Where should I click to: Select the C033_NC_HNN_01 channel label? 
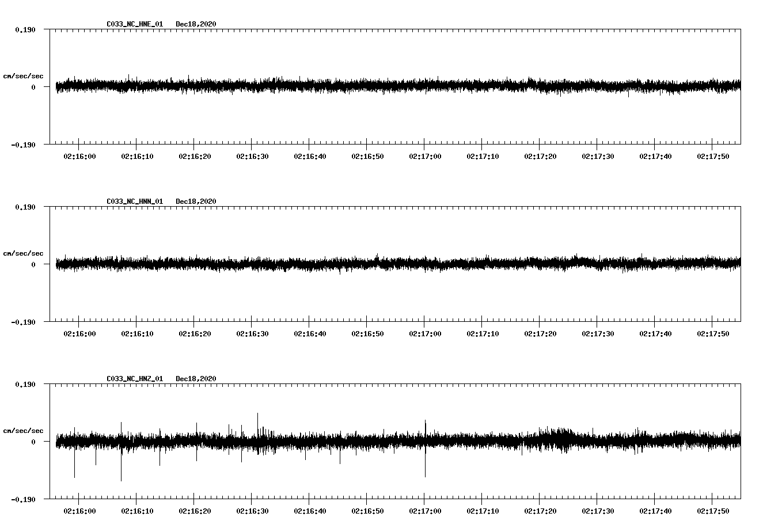pyautogui.click(x=134, y=201)
